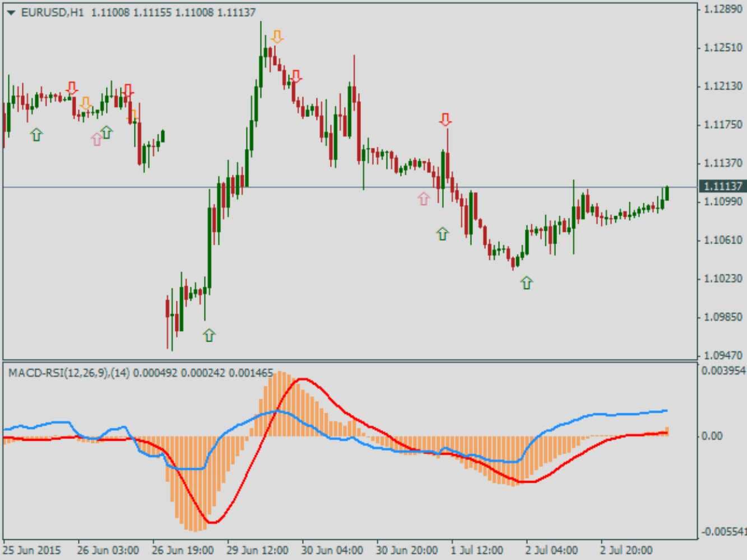The width and height of the screenshot is (747, 560).
Task: Click the EURUSD,H1 chart title text
Action: click(x=52, y=12)
